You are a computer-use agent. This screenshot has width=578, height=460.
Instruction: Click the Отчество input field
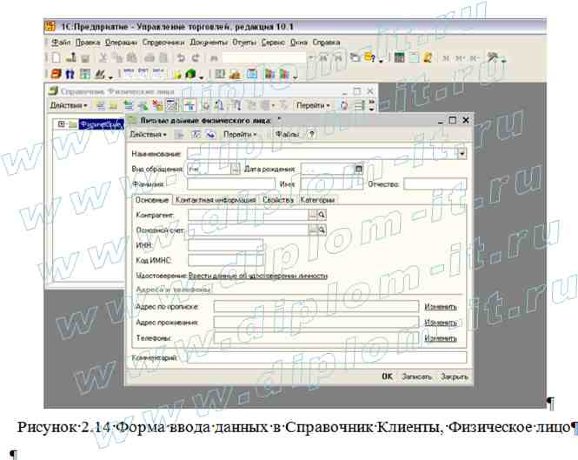pos(435,184)
